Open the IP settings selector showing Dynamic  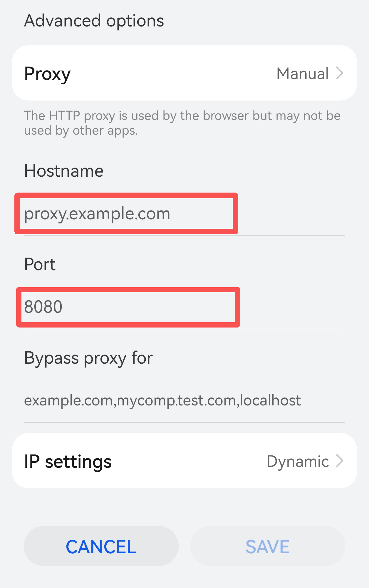point(184,461)
